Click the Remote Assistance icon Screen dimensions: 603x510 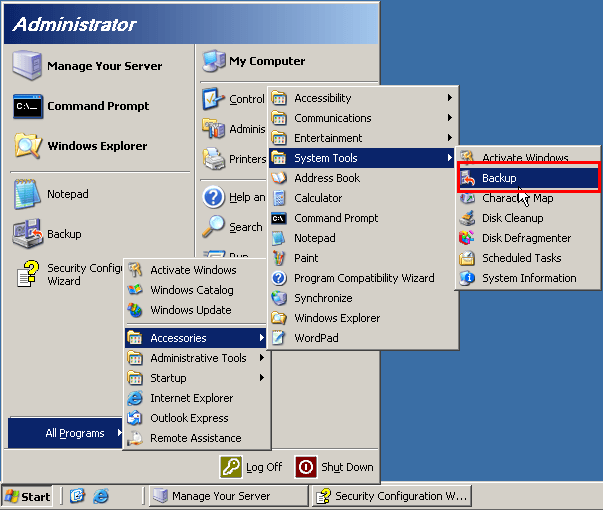135,438
